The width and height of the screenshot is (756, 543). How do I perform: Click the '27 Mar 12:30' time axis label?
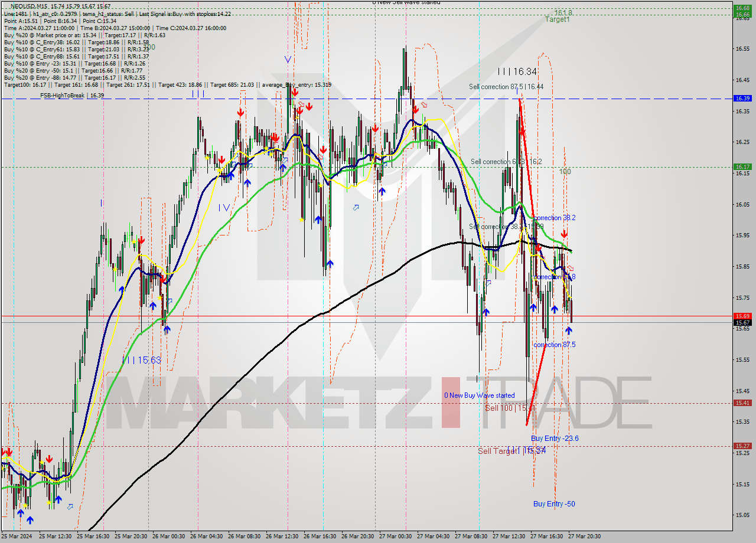(x=509, y=537)
